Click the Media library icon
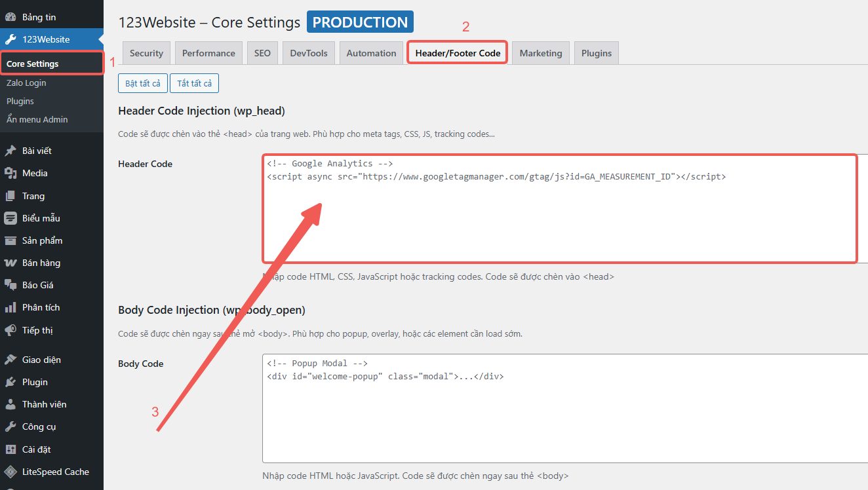The width and height of the screenshot is (868, 490). [10, 173]
